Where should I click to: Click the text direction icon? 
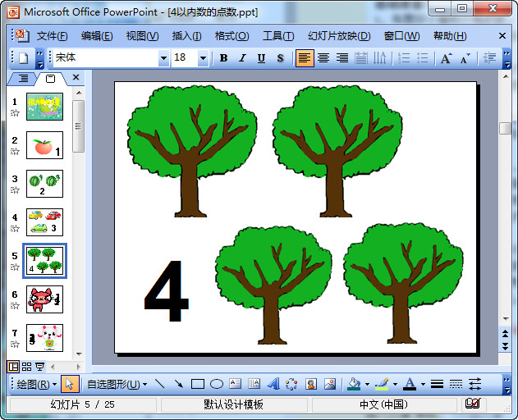(x=379, y=58)
